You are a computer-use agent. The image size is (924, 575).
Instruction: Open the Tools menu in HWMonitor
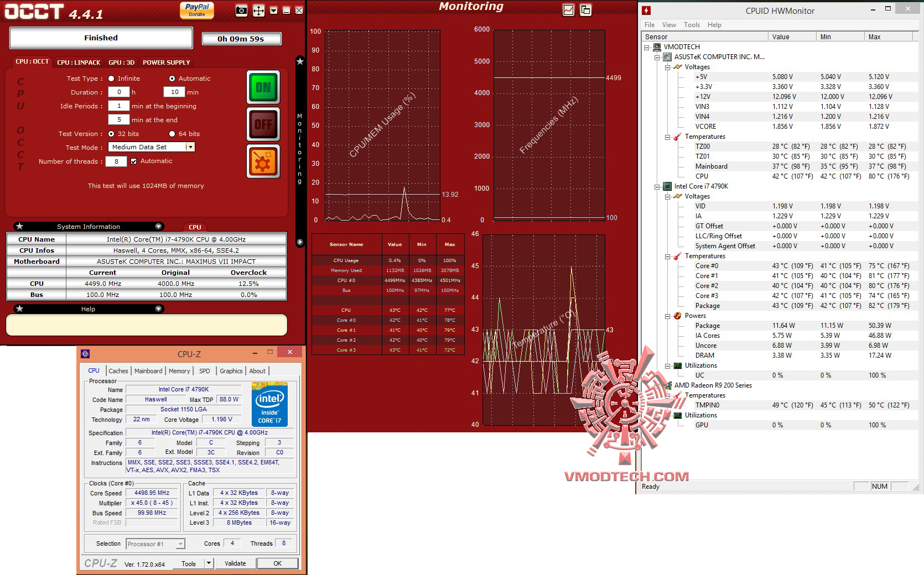[692, 25]
